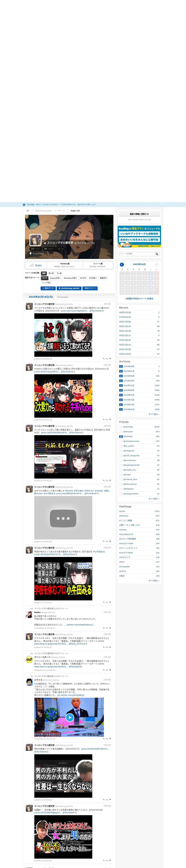Image resolution: width=186 pixels, height=868 pixels.
Task: Click the list icon beside 2024年02月
Action: (x=121, y=409)
